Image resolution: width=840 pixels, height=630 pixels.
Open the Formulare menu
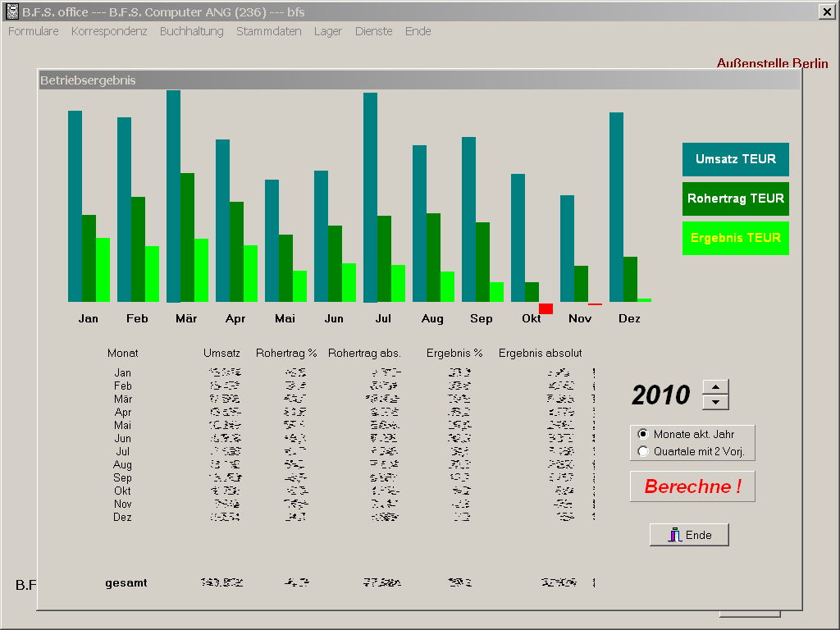tap(34, 31)
